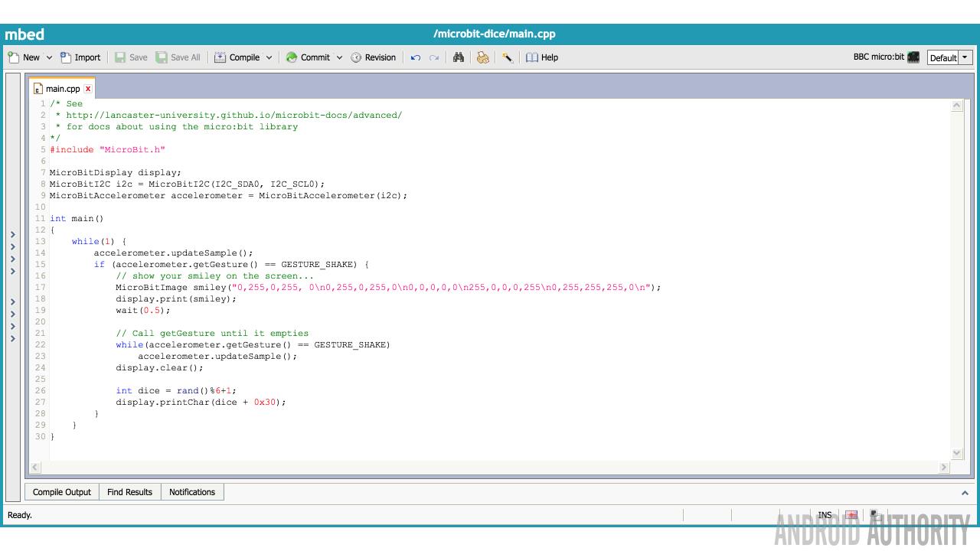Viewport: 980px width, 551px height.
Task: Click the BBC micro:bit device icon
Action: [x=913, y=57]
